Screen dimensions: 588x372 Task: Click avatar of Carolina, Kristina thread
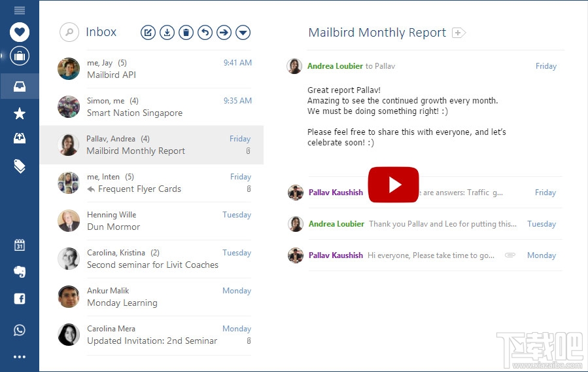pos(69,259)
